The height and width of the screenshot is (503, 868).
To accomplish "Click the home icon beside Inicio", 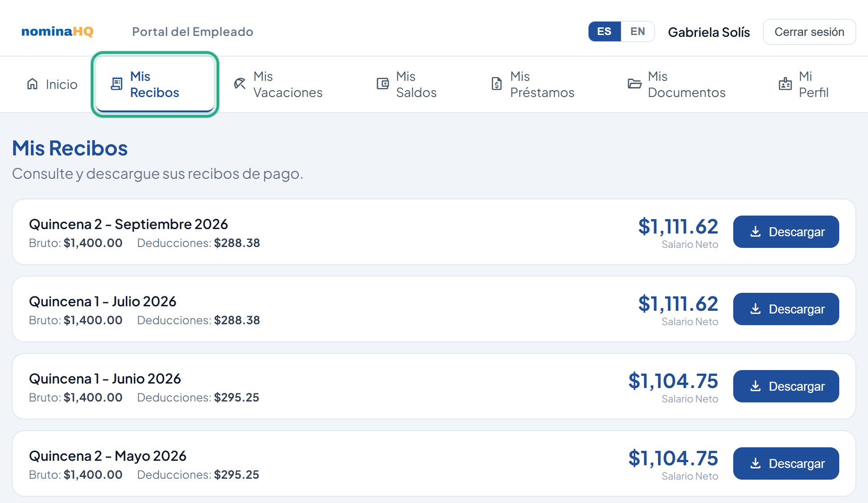I will click(32, 84).
